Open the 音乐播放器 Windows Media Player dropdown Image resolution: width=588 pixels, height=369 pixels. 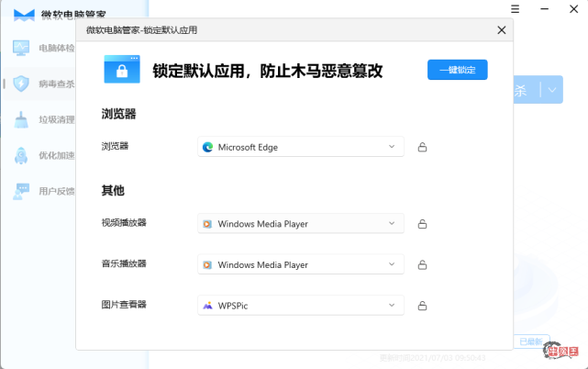tap(301, 264)
